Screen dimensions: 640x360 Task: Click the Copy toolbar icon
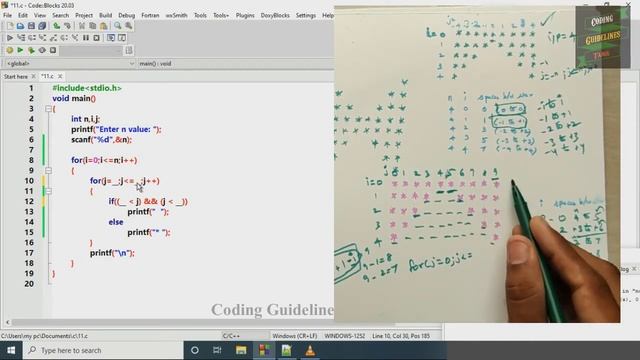[x=93, y=26]
